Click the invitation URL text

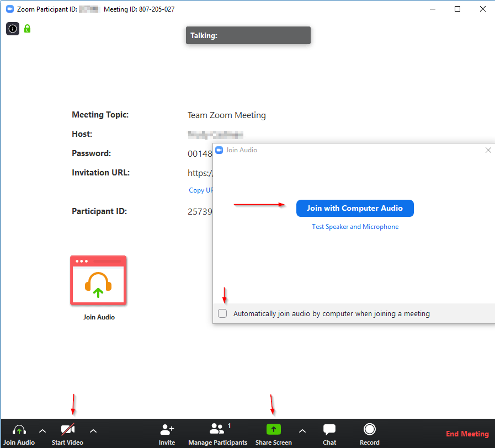pyautogui.click(x=200, y=173)
